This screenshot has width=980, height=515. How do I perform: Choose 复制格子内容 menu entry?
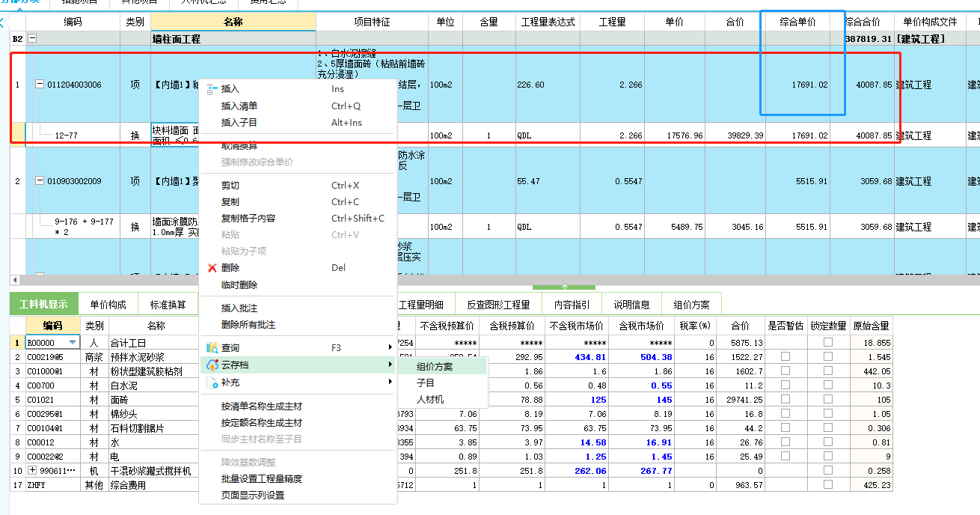tap(297, 218)
